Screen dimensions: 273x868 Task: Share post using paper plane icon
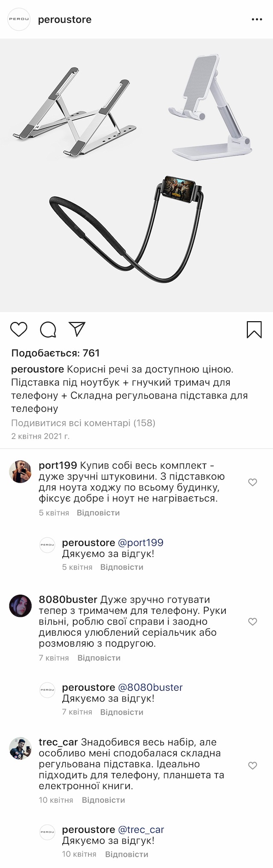tap(77, 329)
